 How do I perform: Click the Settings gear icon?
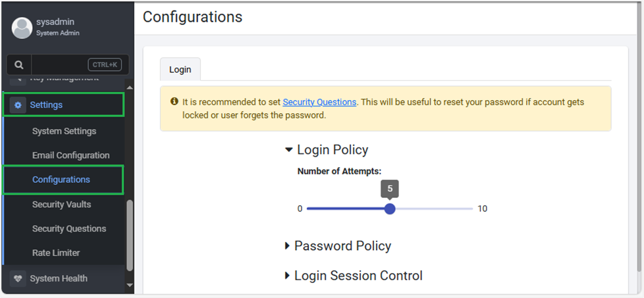[18, 105]
